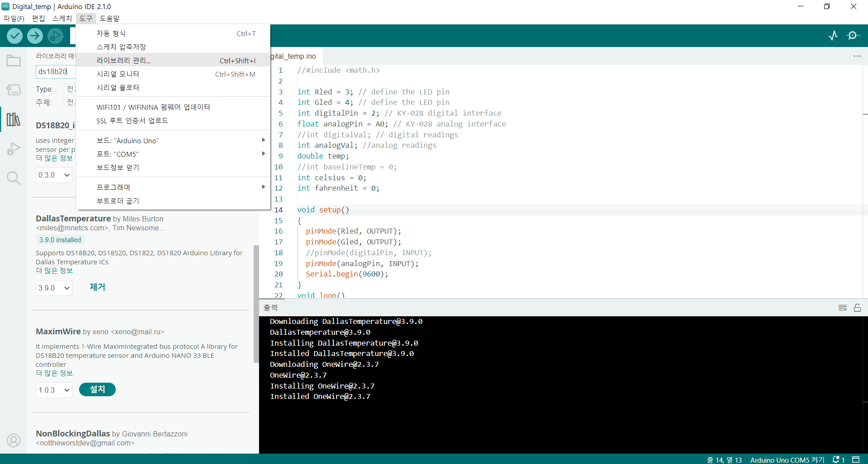Open the 도움말 menu
This screenshot has height=464, width=868.
coord(109,19)
